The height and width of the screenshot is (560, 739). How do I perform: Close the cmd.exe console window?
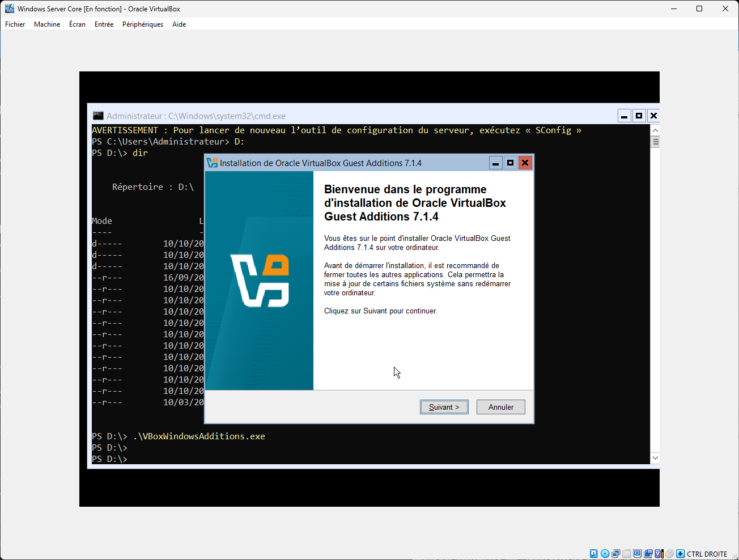(653, 116)
